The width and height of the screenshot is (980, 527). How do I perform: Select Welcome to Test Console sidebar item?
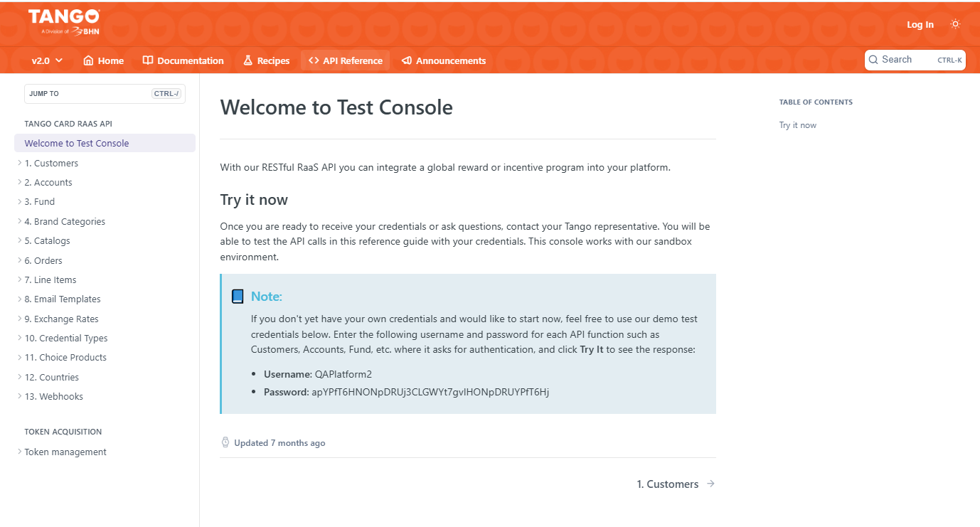(105, 143)
